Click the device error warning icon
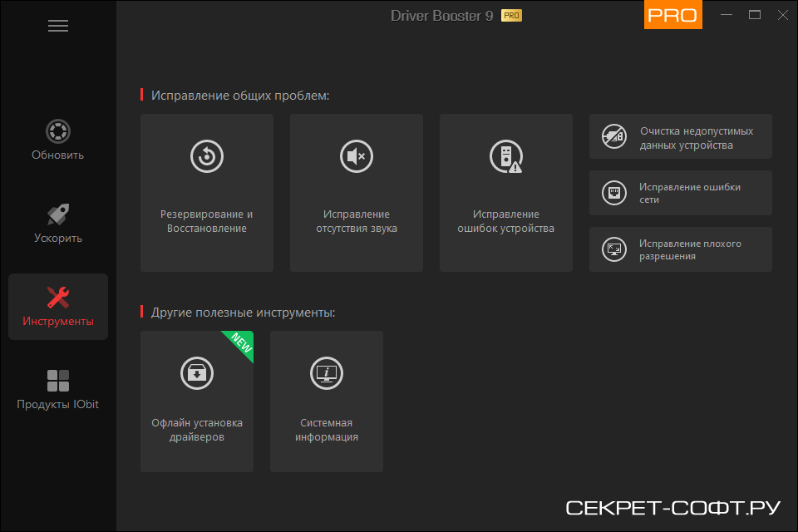Viewport: 798px width, 532px height. tap(506, 155)
